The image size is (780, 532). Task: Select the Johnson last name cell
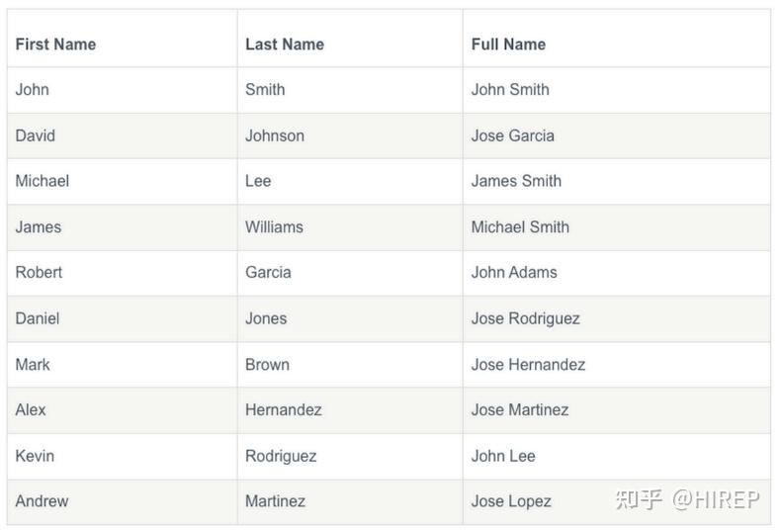click(x=275, y=135)
